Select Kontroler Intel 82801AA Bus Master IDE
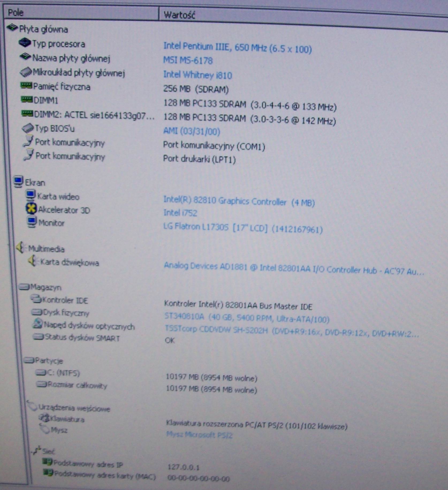 [x=238, y=305]
